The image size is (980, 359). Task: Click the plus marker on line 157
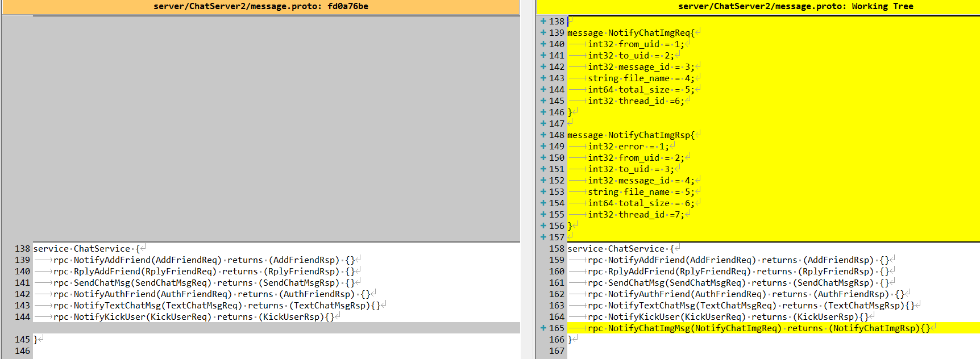[543, 237]
